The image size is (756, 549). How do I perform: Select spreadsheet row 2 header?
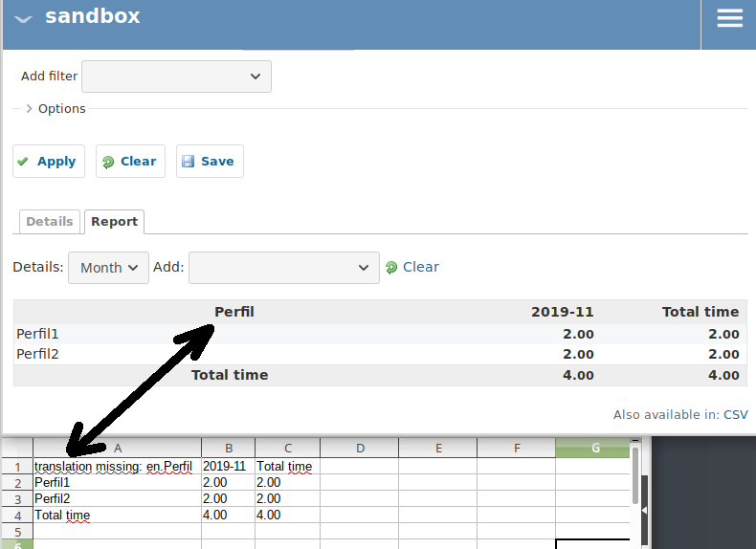[17, 482]
